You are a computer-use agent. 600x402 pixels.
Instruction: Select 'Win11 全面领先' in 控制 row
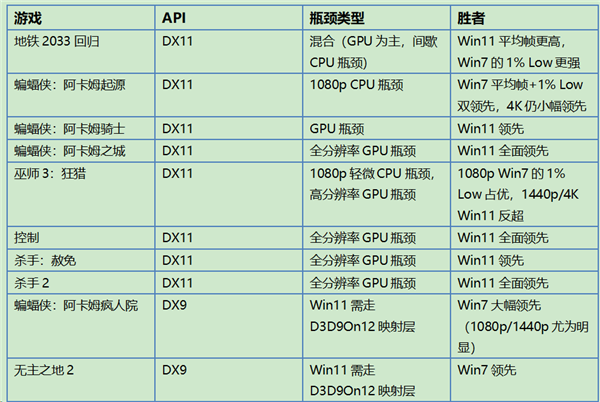point(525,238)
